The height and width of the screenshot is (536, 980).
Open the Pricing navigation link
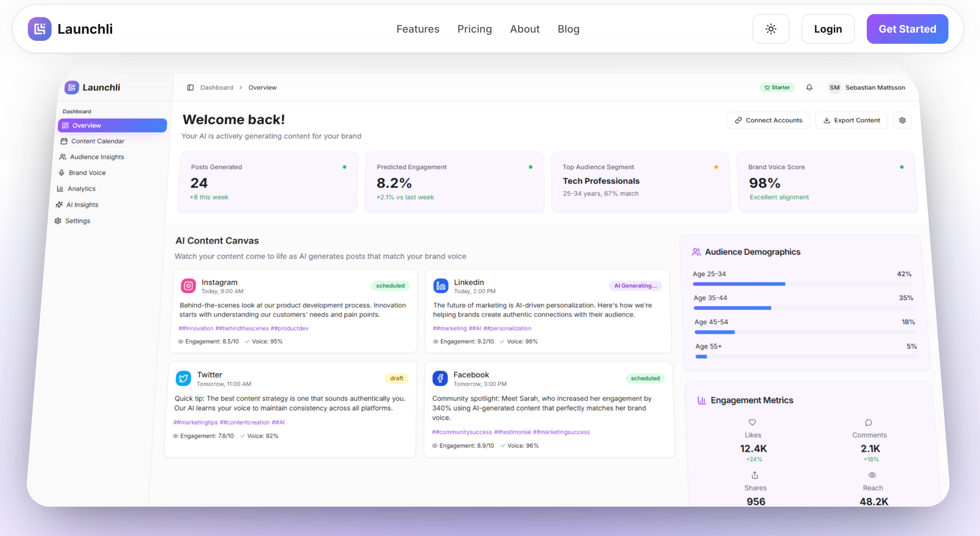coord(474,29)
